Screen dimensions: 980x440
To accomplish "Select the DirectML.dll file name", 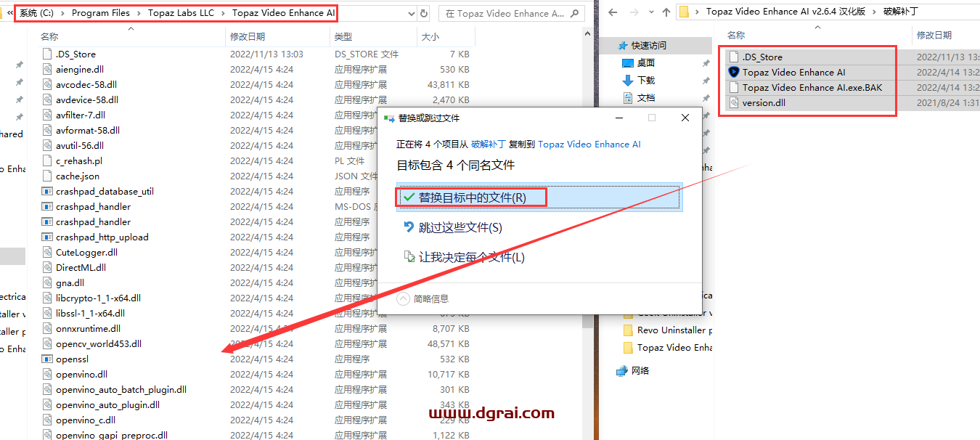I will (x=81, y=268).
